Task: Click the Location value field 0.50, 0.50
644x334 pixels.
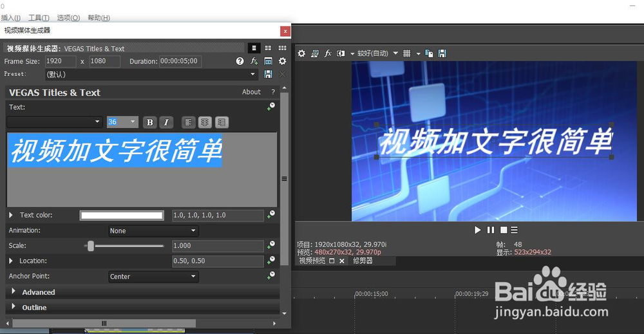Action: (x=218, y=261)
